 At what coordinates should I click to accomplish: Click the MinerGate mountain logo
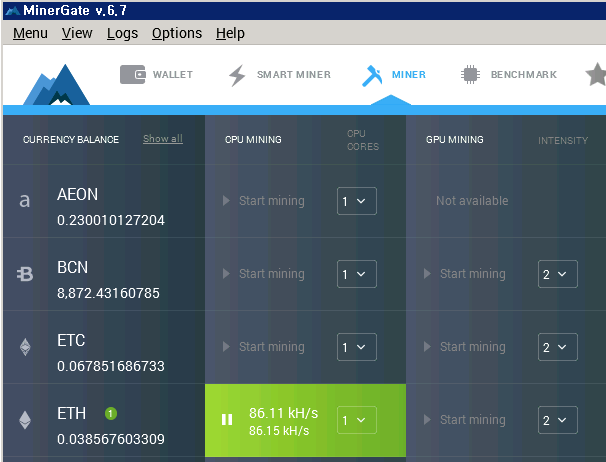tap(57, 85)
